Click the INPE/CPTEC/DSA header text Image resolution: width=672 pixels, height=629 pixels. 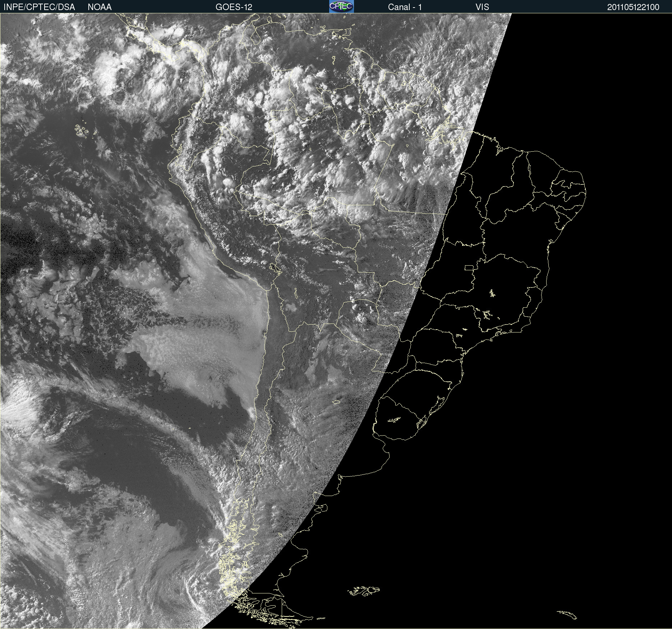[39, 7]
